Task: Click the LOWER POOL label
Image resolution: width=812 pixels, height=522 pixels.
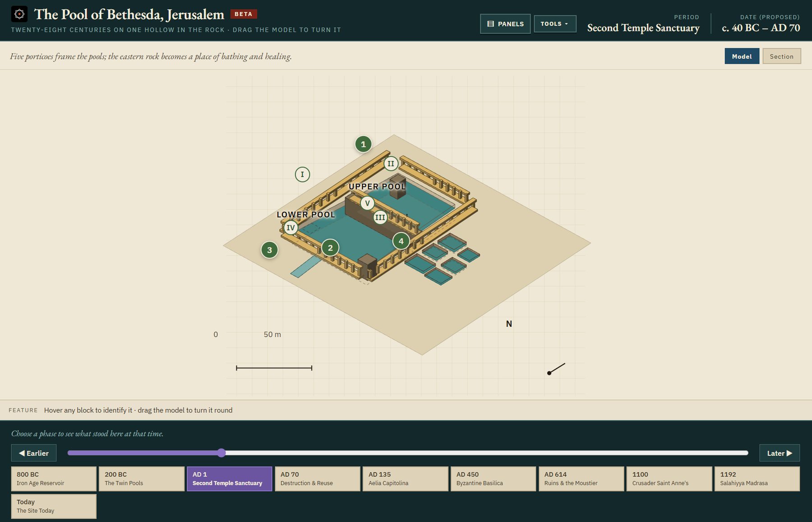Action: pyautogui.click(x=306, y=215)
